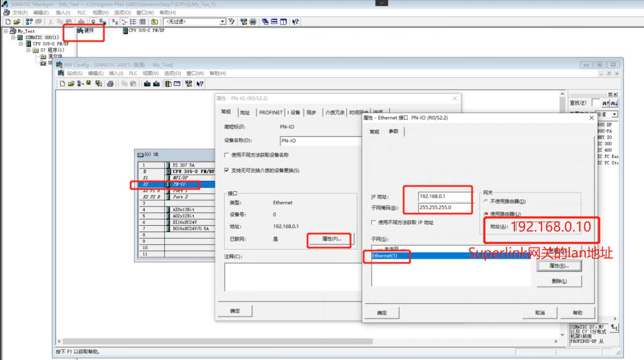Switch to 常规 tab in Ethernet interface dialog
Image resolution: width=644 pixels, height=360 pixels.
click(x=375, y=132)
